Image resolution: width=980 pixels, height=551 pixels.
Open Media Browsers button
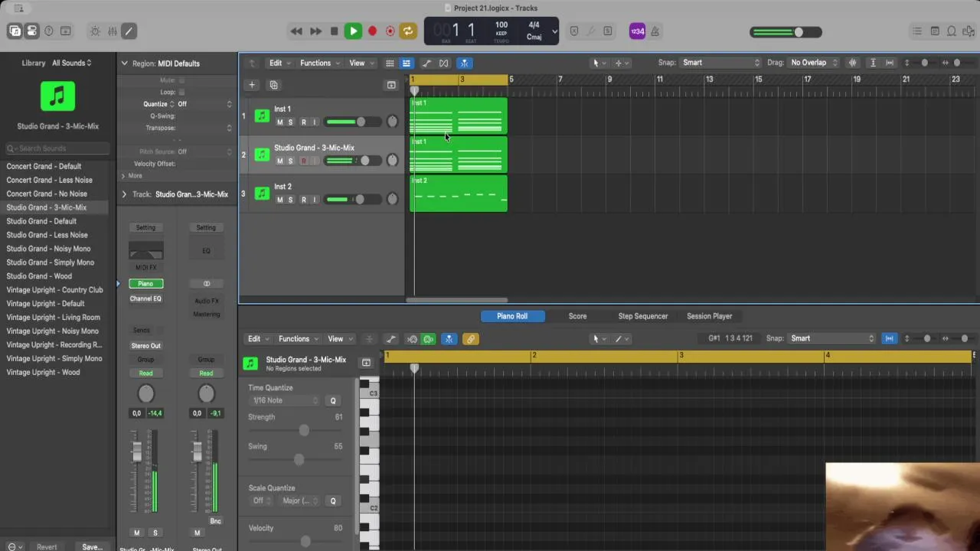click(969, 31)
